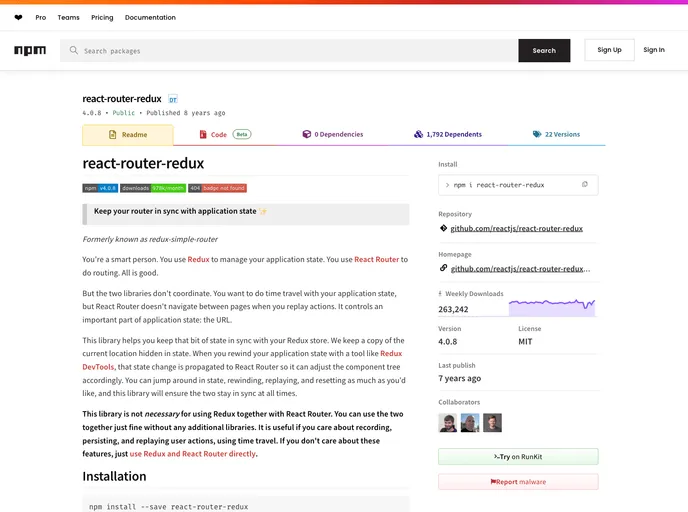Click the 'Public' label under package name
Screen dimensions: 688x512
click(124, 113)
